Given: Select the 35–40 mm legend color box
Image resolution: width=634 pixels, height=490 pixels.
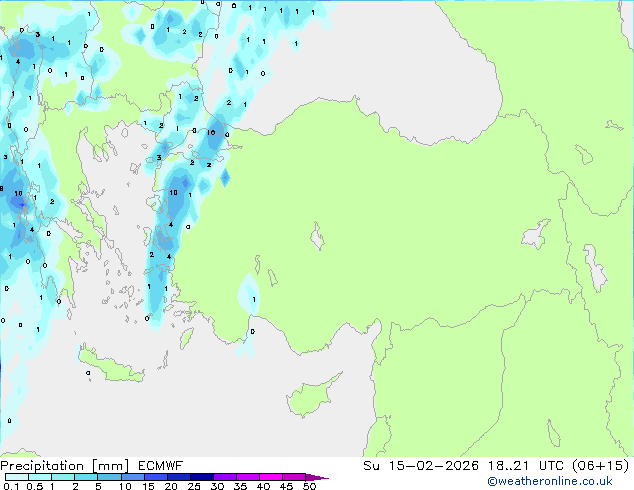Looking at the screenshot, I should click(247, 477).
